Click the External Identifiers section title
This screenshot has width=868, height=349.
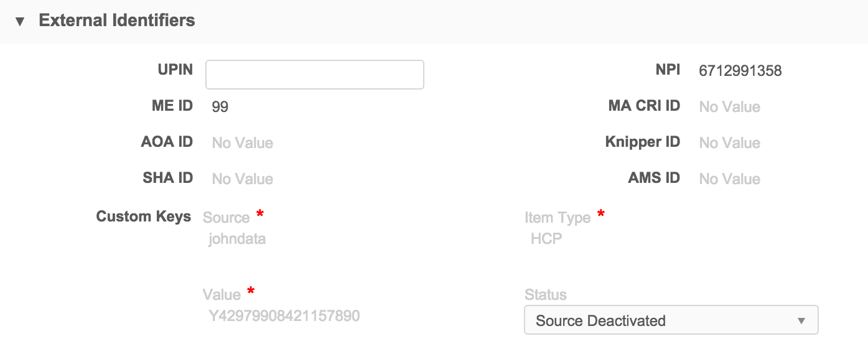pyautogui.click(x=117, y=21)
